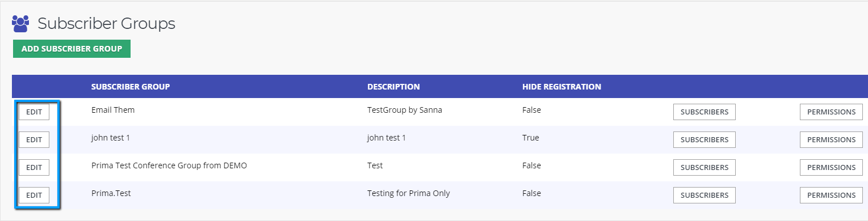
Task: Open Permissions for john test 1
Action: [831, 139]
